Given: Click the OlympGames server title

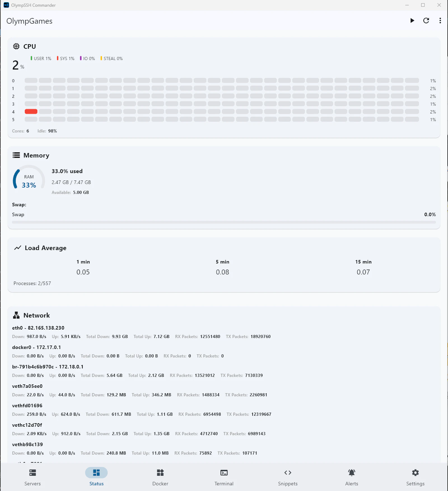Looking at the screenshot, I should [29, 21].
